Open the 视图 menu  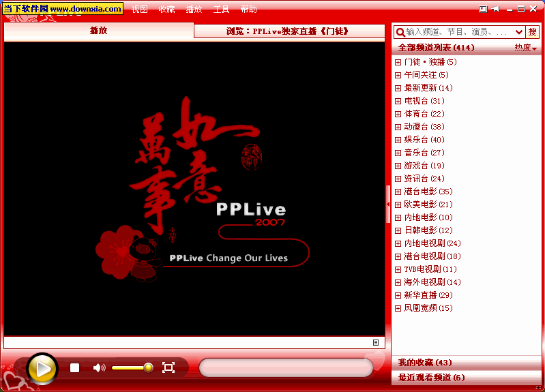click(139, 10)
